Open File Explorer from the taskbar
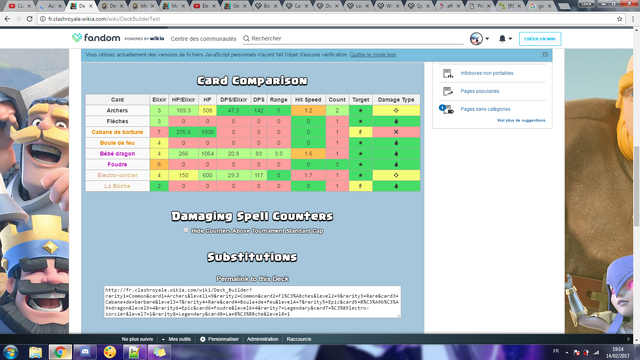Screen dimensions: 640x360 click(x=36, y=352)
